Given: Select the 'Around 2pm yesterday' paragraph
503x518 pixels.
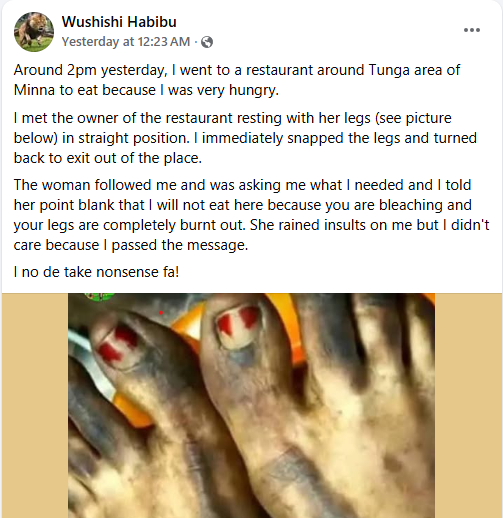Looking at the screenshot, I should pyautogui.click(x=237, y=80).
